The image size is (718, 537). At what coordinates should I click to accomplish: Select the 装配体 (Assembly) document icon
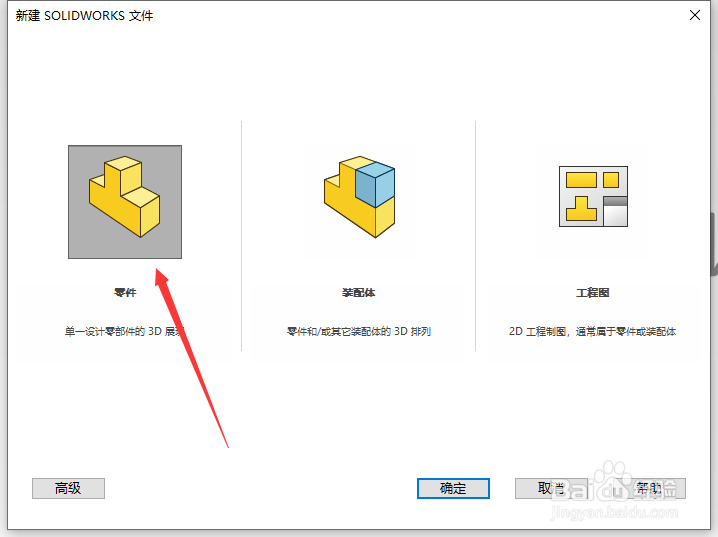pyautogui.click(x=359, y=197)
